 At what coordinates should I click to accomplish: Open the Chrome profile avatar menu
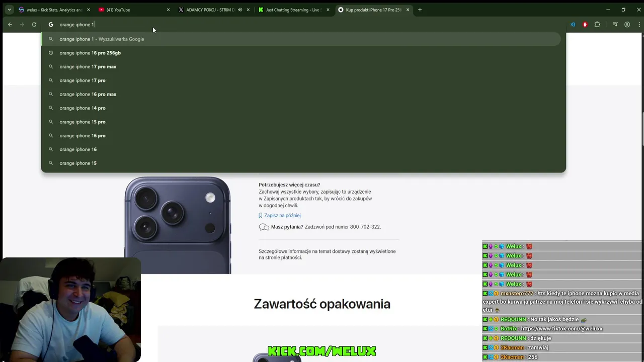(627, 24)
